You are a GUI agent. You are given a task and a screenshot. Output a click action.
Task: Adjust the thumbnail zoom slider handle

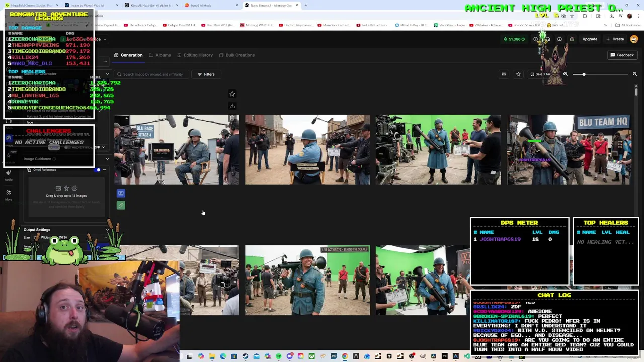tap(584, 74)
